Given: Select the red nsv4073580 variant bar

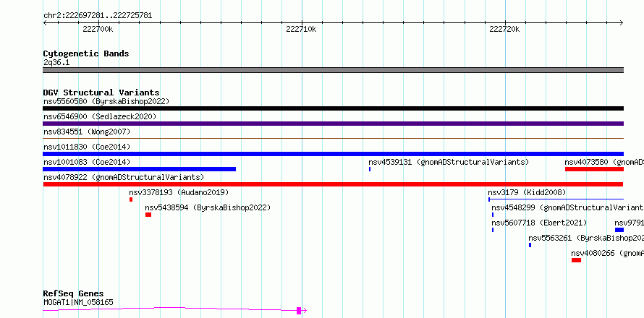Looking at the screenshot, I should pyautogui.click(x=594, y=169).
